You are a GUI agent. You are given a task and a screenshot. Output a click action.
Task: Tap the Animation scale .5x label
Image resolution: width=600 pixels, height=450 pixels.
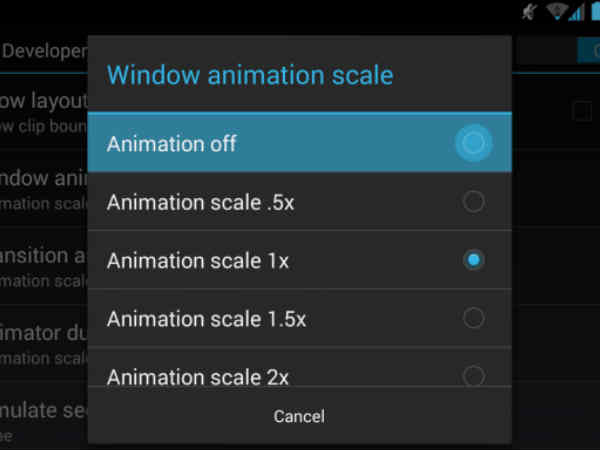tap(200, 202)
